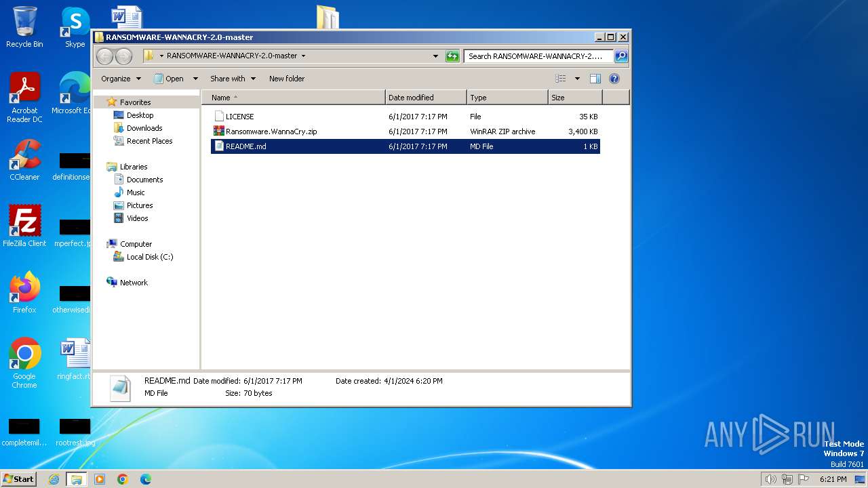868x488 pixels.
Task: Click the address bar folder path
Action: pyautogui.click(x=231, y=56)
